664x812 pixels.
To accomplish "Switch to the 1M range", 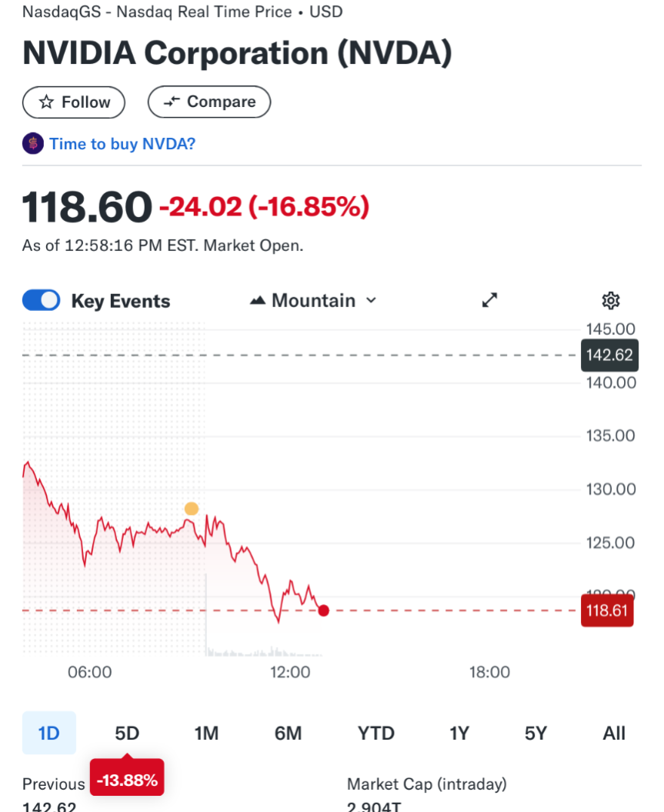I will point(206,733).
